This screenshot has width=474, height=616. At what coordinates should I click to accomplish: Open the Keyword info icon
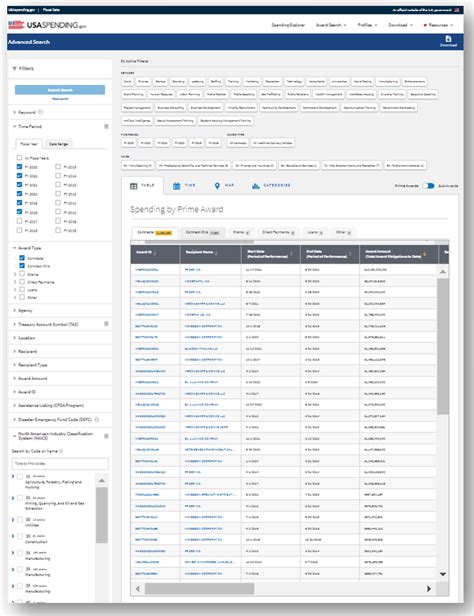[x=40, y=112]
